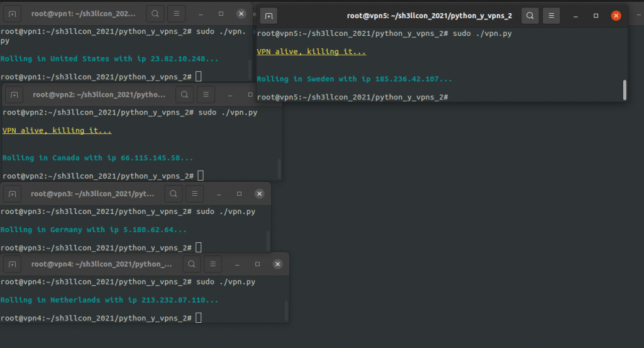Open a new tab in the vpn4 terminal
Image resolution: width=644 pixels, height=348 pixels.
click(13, 264)
